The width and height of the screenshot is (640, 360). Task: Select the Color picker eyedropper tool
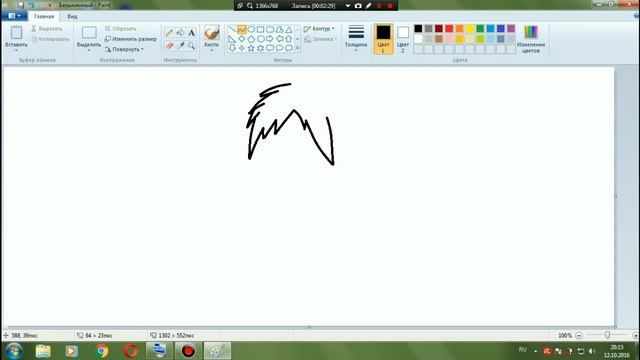(x=180, y=45)
